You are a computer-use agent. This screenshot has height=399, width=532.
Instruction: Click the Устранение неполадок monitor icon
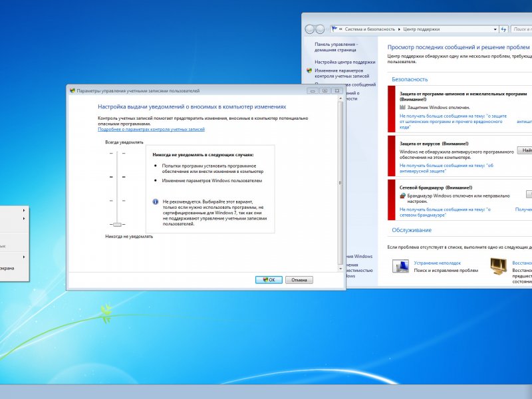click(400, 266)
